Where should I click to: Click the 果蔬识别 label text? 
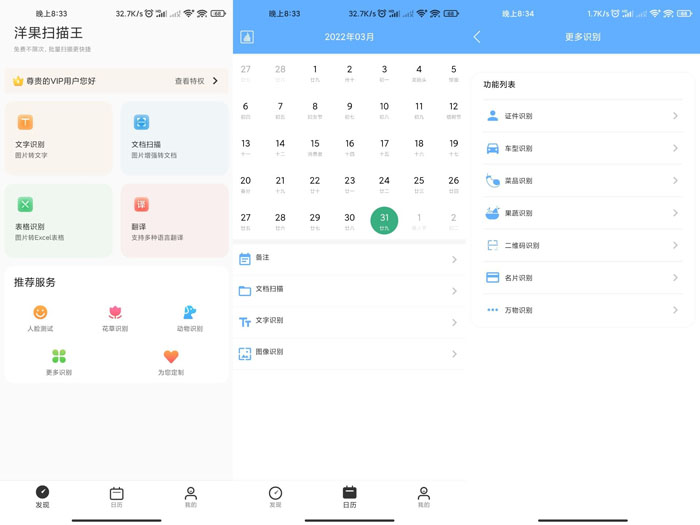(x=518, y=213)
